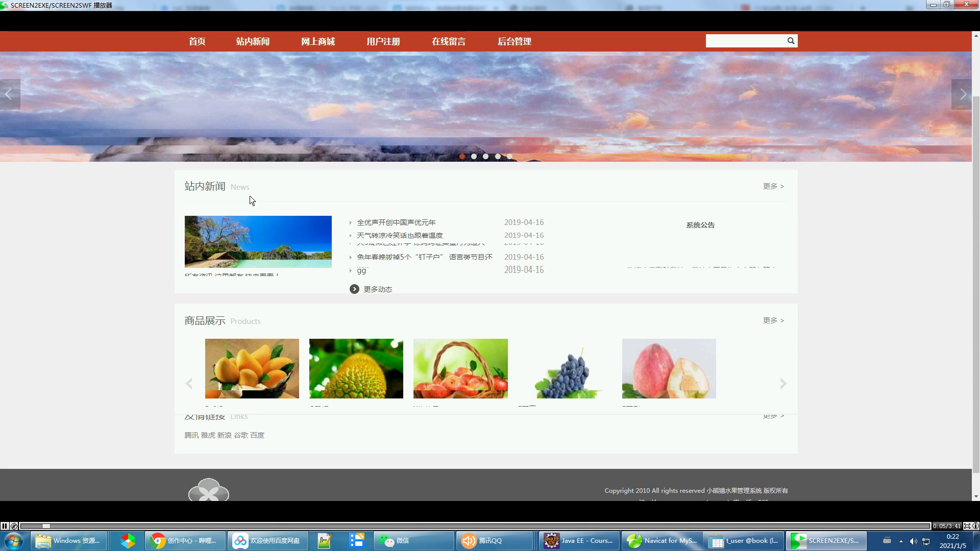The image size is (980, 551).
Task: Open the durian product thumbnail
Action: tap(356, 368)
